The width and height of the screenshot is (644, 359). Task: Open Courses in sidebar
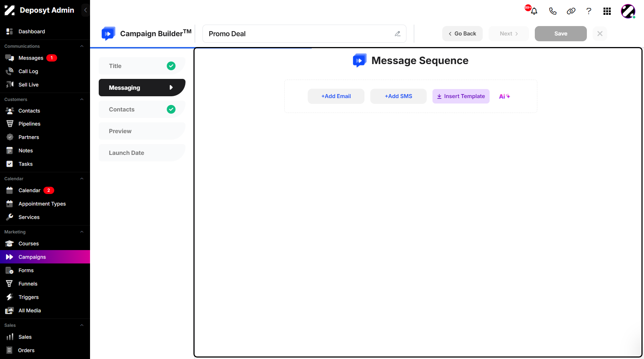coord(45,244)
